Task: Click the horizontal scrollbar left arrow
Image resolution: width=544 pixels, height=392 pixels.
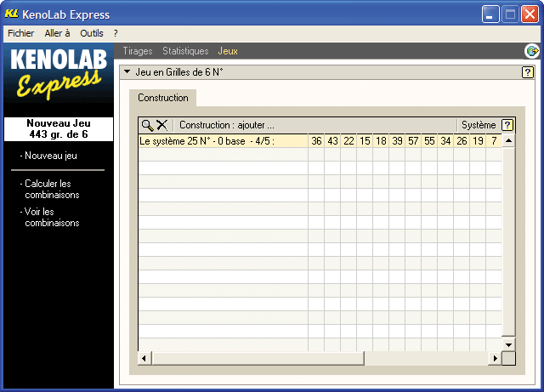Action: (x=144, y=358)
